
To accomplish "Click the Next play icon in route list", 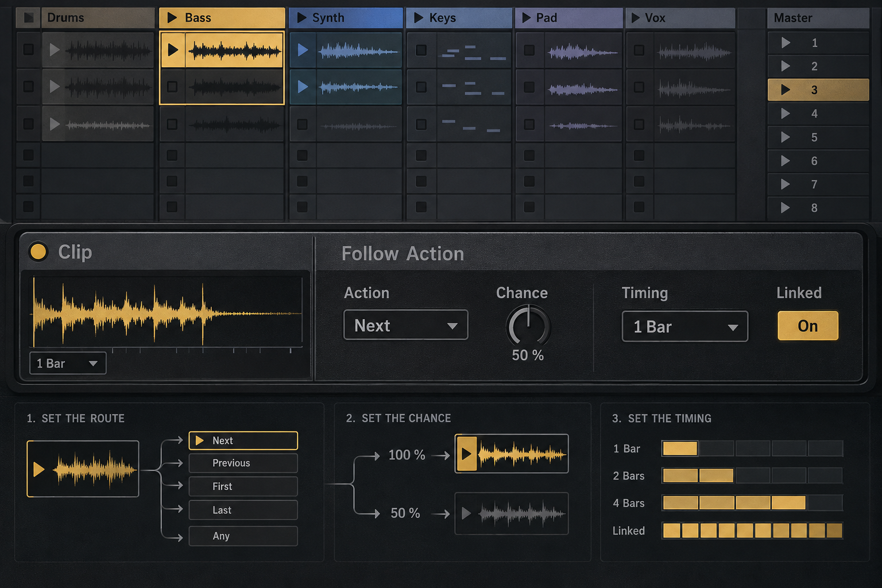I will point(200,440).
